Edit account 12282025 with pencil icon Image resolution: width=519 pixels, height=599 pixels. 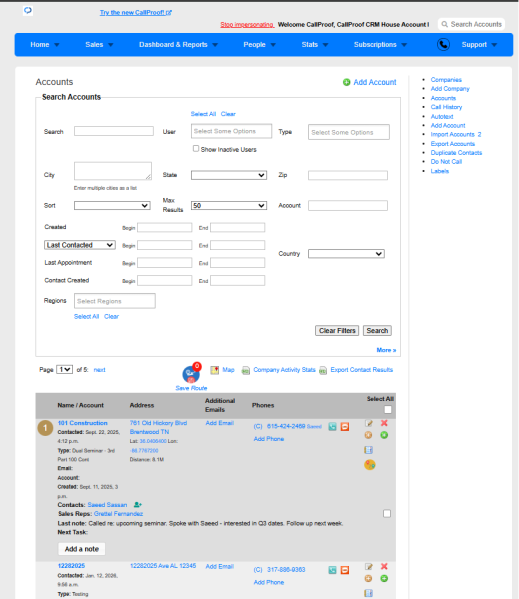(x=369, y=567)
